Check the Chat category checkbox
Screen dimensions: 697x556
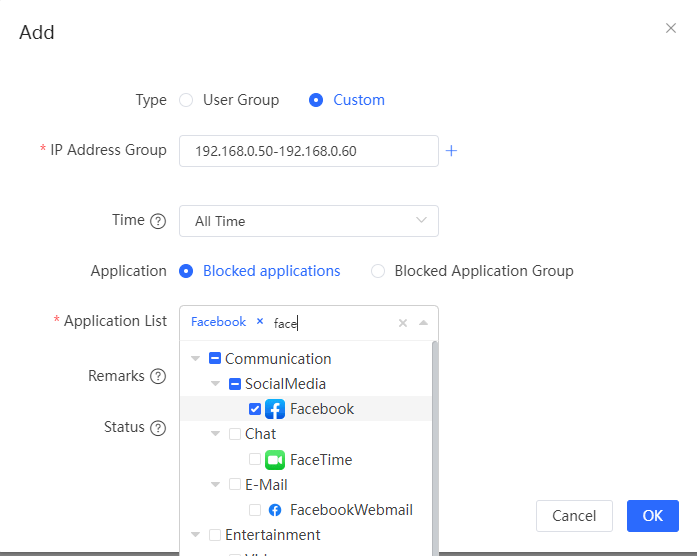click(x=235, y=434)
